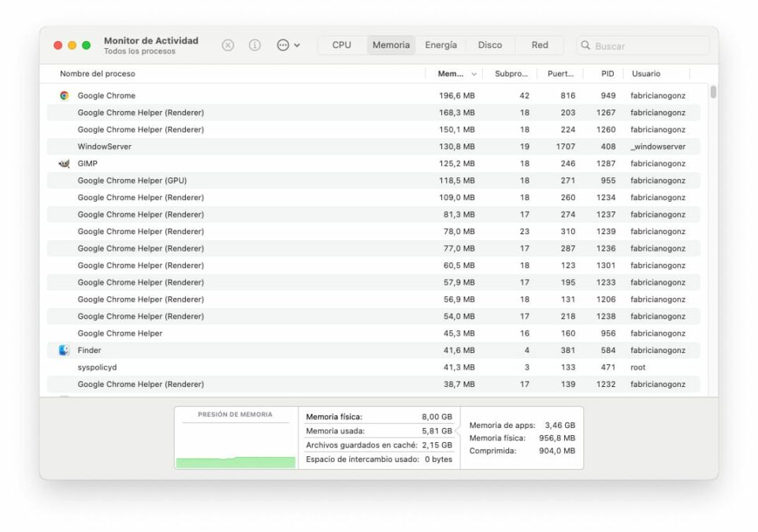This screenshot has width=758, height=532.
Task: Select the syspolicyd process row
Action: coord(373,367)
